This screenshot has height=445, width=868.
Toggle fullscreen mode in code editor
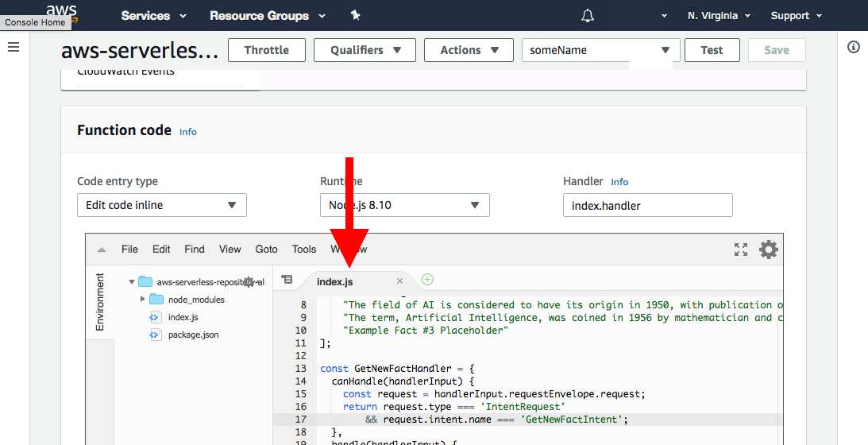coord(741,250)
